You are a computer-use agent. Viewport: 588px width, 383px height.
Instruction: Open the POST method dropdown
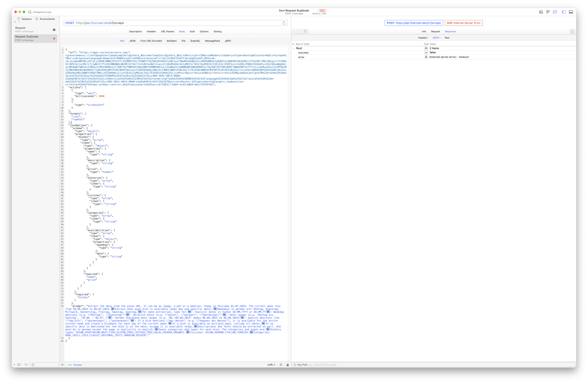coord(69,23)
